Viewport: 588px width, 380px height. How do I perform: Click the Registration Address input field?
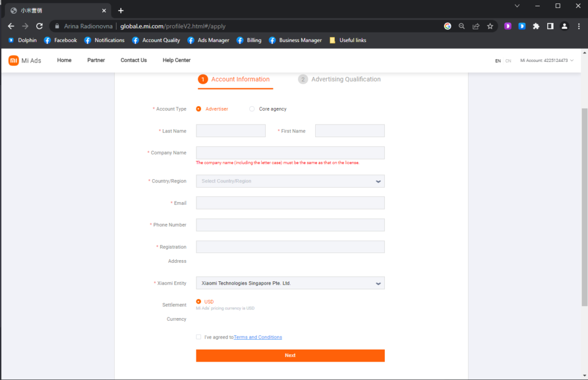pos(290,247)
